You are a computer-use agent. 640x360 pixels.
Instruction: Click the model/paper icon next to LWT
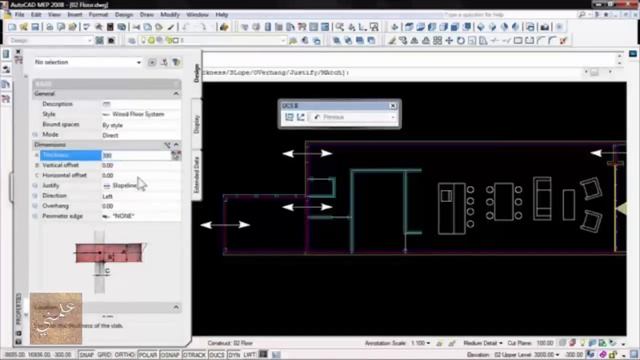pyautogui.click(x=263, y=354)
